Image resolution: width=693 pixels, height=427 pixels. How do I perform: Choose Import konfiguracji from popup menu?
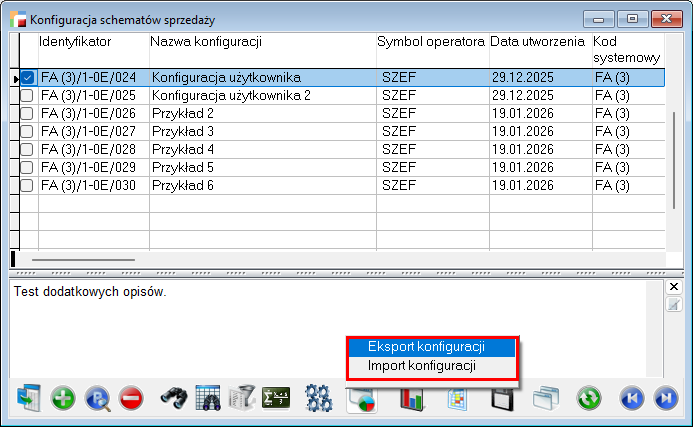click(x=421, y=366)
